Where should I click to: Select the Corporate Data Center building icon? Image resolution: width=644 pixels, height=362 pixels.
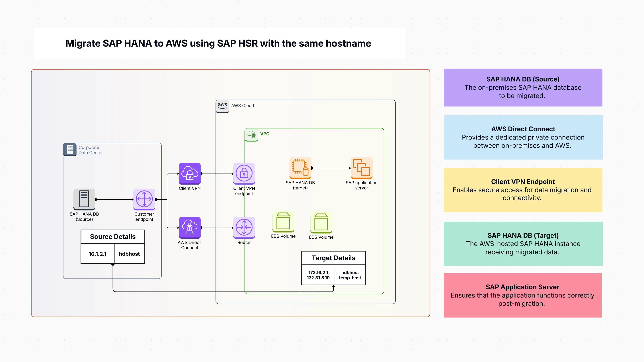pos(70,150)
